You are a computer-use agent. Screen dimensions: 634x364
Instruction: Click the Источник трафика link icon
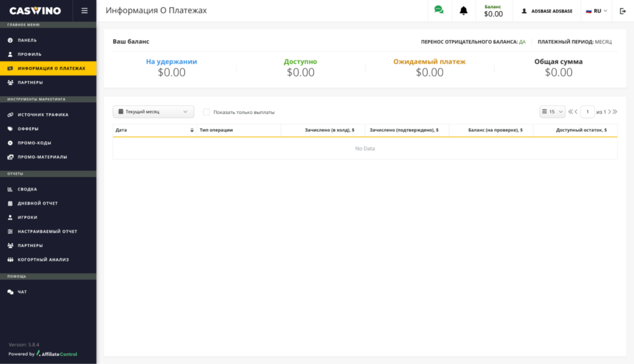point(10,115)
